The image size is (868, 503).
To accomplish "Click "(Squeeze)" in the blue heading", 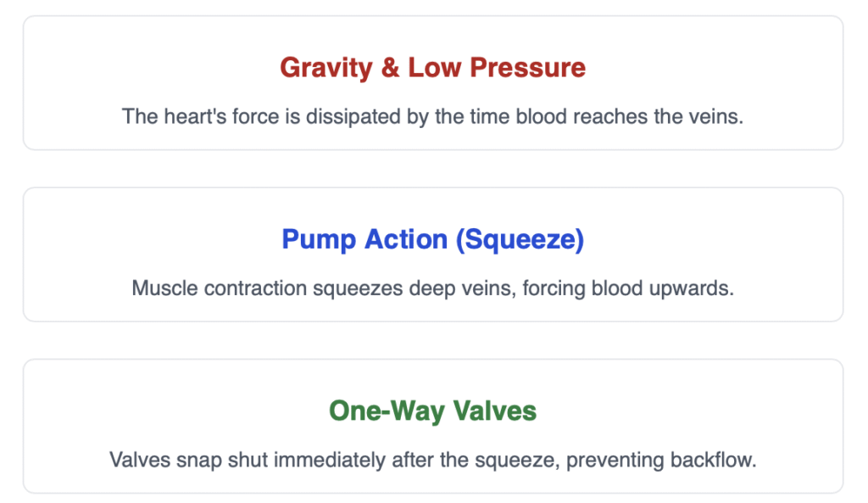I will (x=520, y=240).
